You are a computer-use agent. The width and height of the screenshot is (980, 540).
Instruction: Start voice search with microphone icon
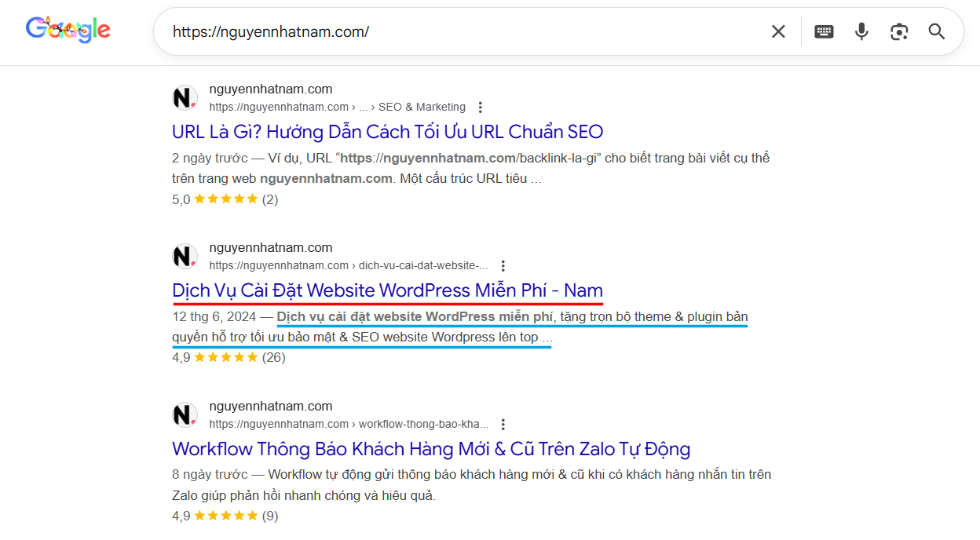pyautogui.click(x=861, y=31)
